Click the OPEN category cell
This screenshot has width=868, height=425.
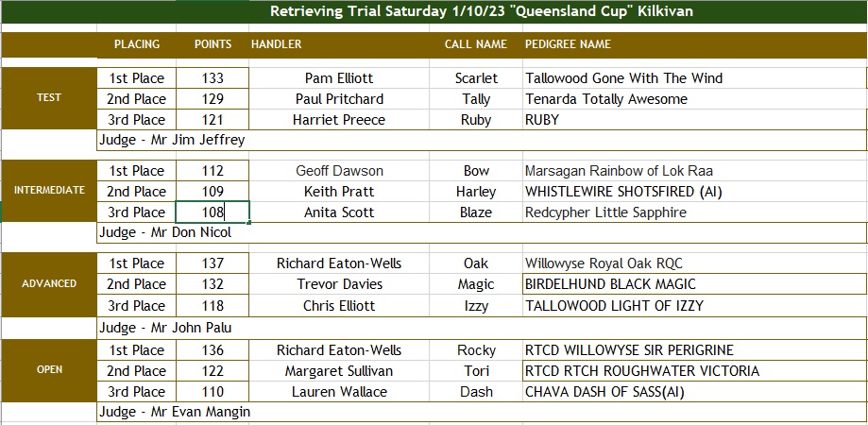click(x=49, y=370)
